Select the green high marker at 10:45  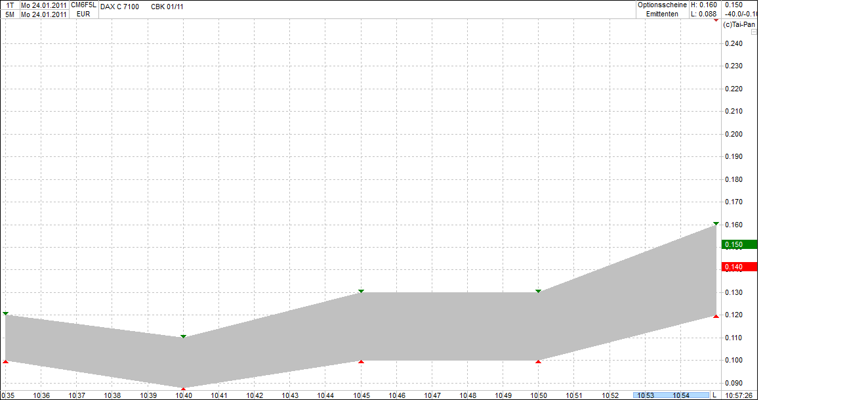coord(360,290)
